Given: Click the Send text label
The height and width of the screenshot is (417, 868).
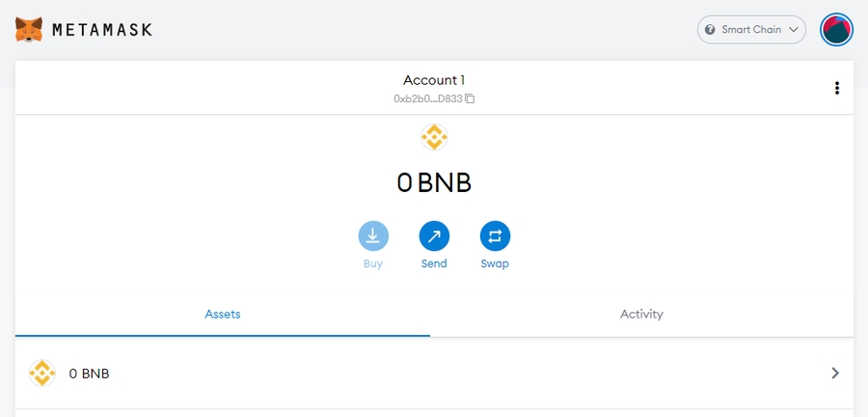Looking at the screenshot, I should 434,264.
